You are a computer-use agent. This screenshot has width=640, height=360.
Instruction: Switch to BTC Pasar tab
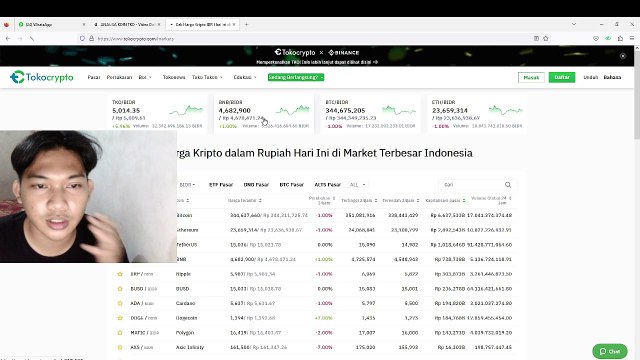pos(291,184)
